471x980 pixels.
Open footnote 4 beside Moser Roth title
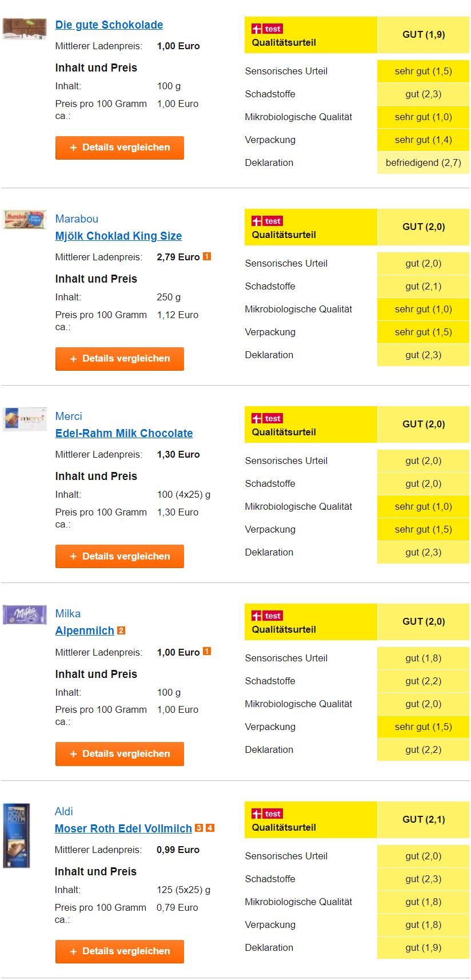pos(210,828)
